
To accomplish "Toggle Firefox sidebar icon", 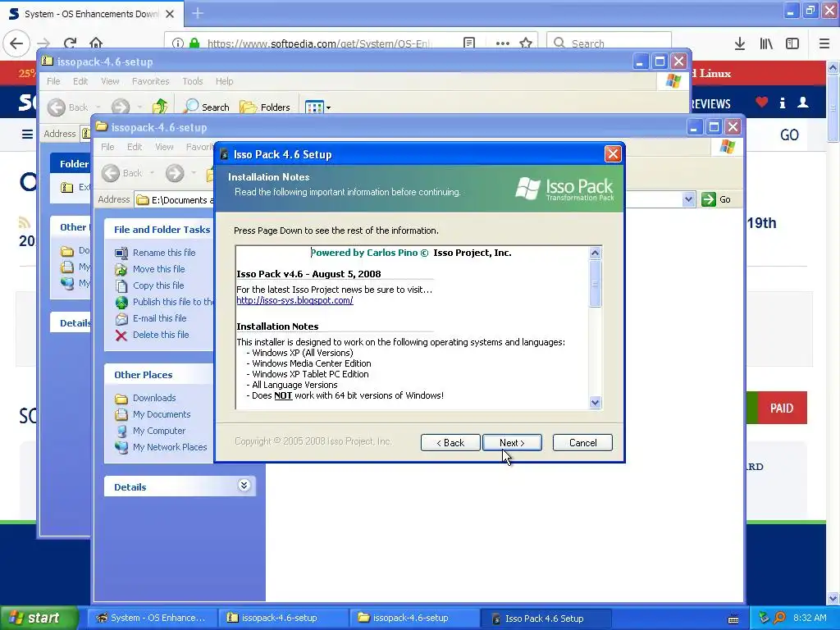I will tap(792, 44).
